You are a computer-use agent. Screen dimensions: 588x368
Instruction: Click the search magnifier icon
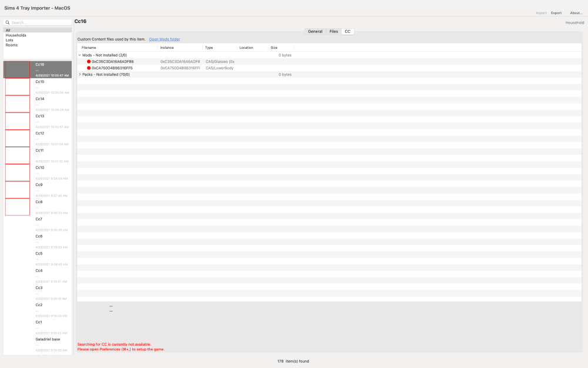pyautogui.click(x=8, y=22)
